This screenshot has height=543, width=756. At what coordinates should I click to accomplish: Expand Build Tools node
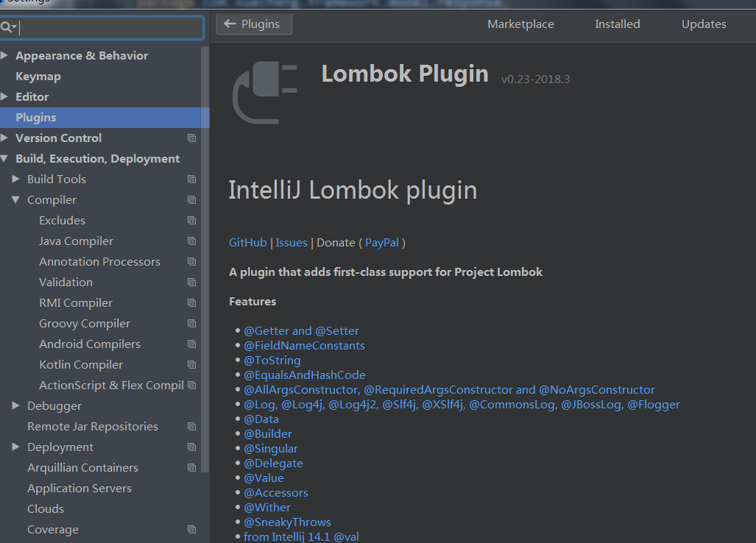16,179
